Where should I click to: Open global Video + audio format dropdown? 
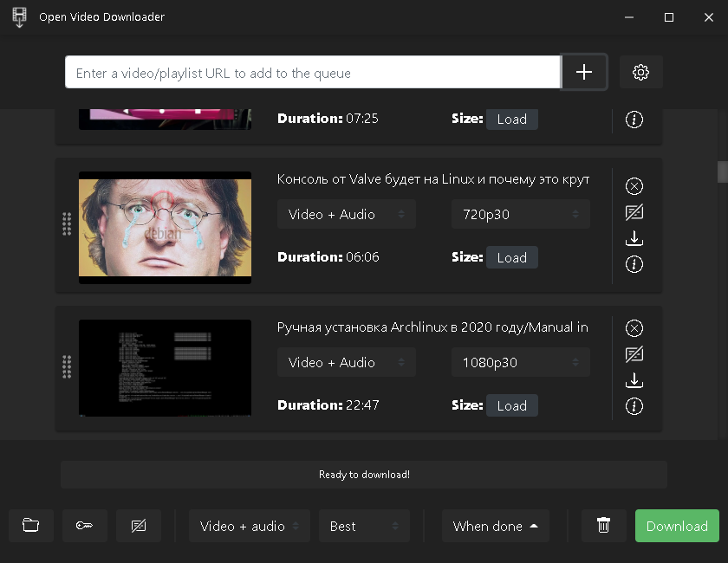pyautogui.click(x=250, y=526)
